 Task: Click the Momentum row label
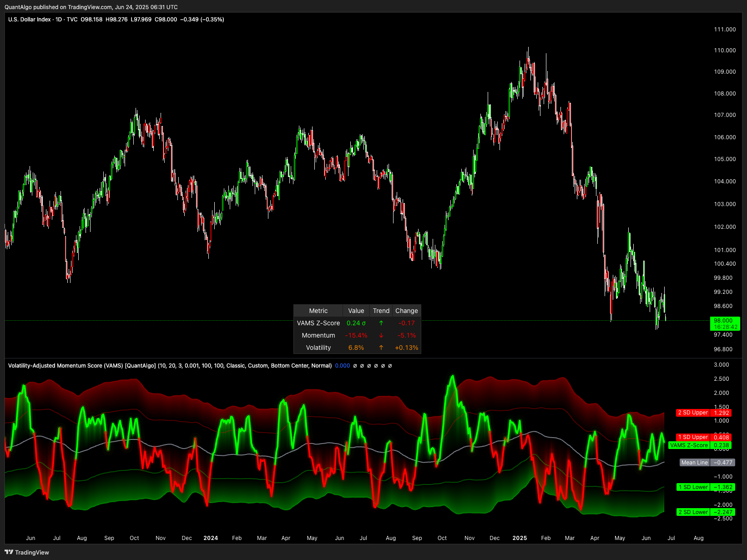318,335
